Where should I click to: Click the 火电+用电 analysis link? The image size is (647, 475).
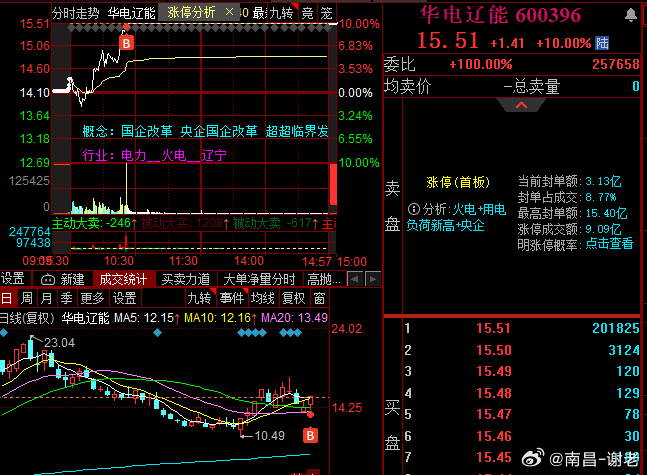[x=479, y=210]
